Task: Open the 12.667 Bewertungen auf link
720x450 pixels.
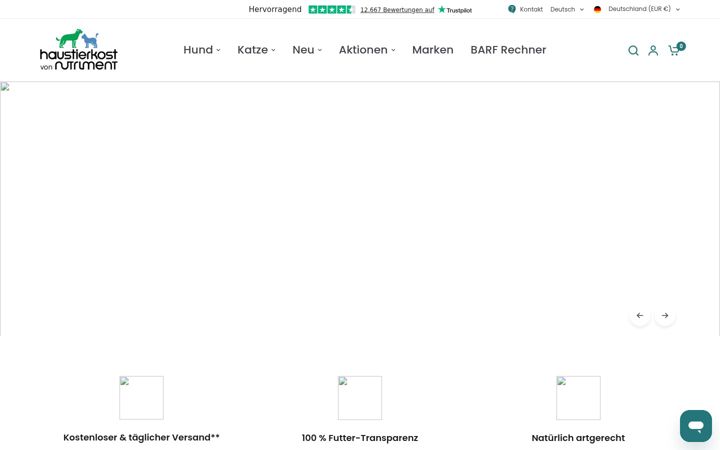Action: 397,10
